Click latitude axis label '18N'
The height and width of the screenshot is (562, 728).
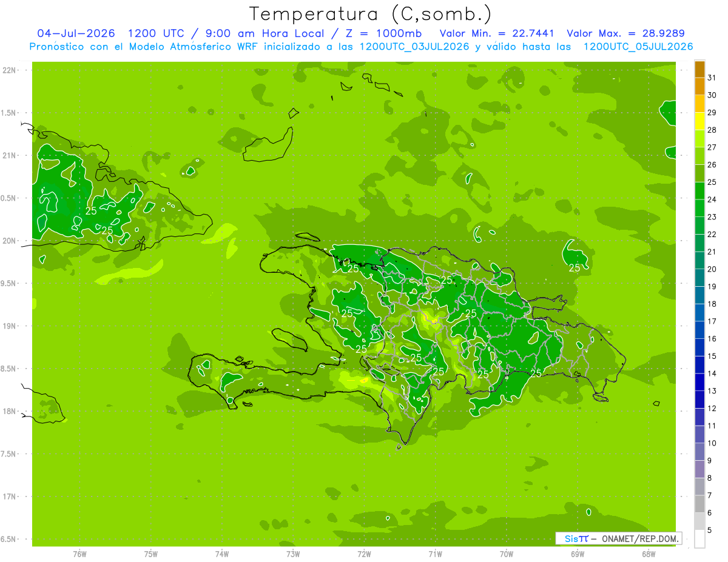pos(10,411)
